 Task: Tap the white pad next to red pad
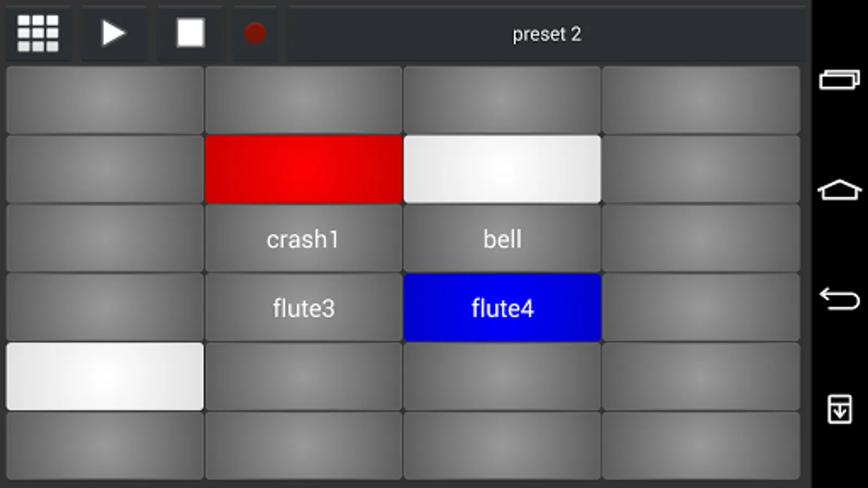tap(502, 169)
